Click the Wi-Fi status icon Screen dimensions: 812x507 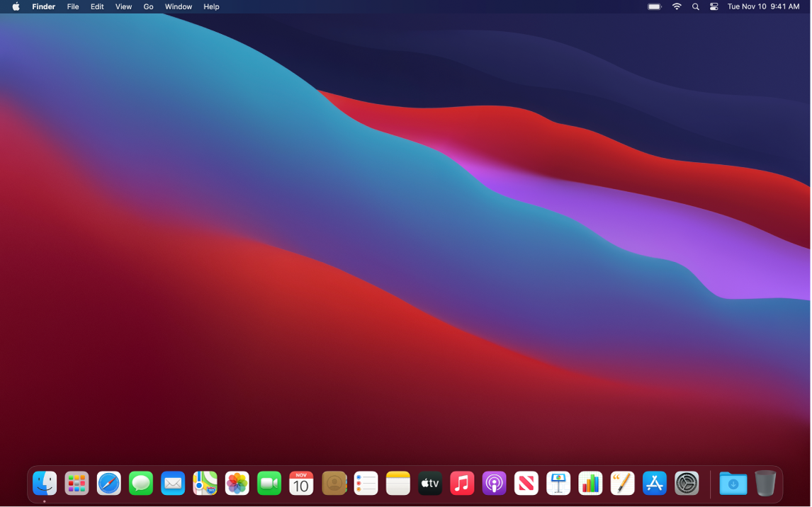click(x=677, y=6)
